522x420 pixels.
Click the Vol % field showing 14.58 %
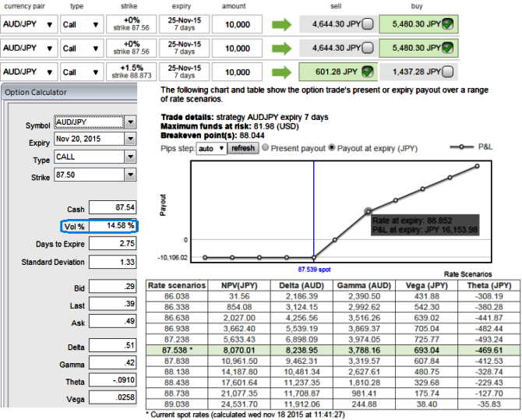point(112,225)
